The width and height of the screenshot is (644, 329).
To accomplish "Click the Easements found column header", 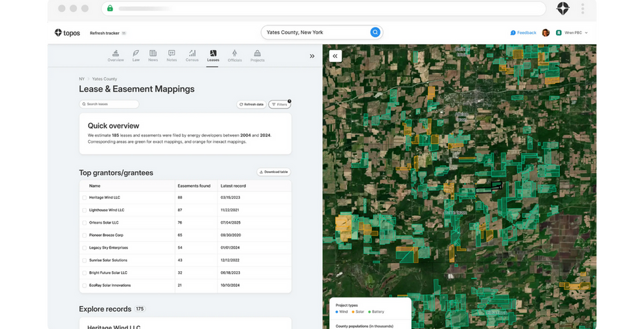I will tap(194, 186).
